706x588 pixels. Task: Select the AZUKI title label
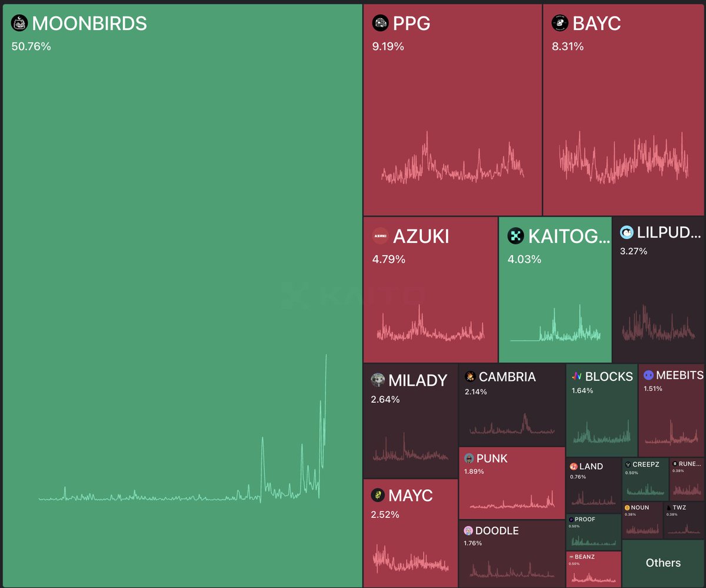point(421,236)
